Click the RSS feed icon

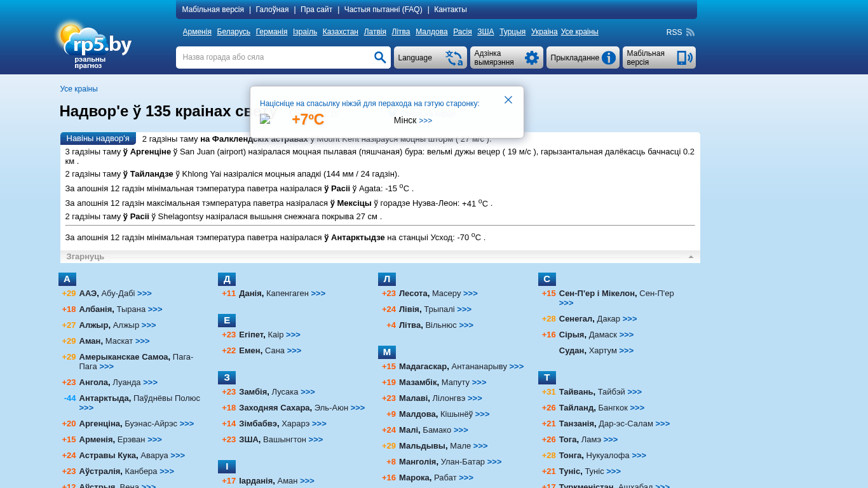pyautogui.click(x=690, y=32)
